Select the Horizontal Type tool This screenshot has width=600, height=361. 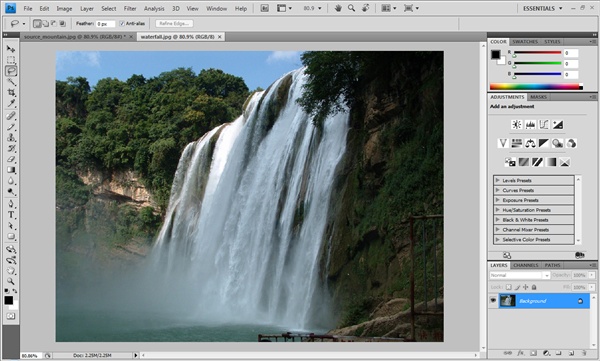click(11, 215)
